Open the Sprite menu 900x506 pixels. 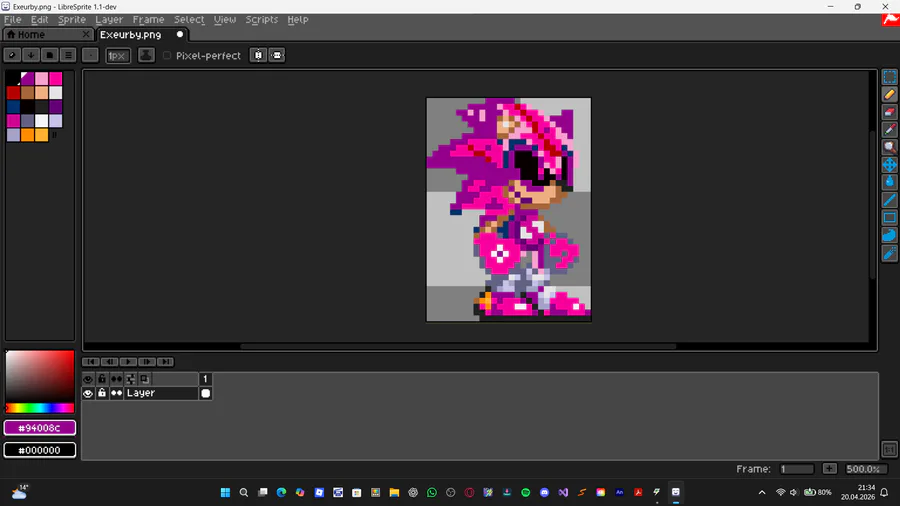click(72, 20)
